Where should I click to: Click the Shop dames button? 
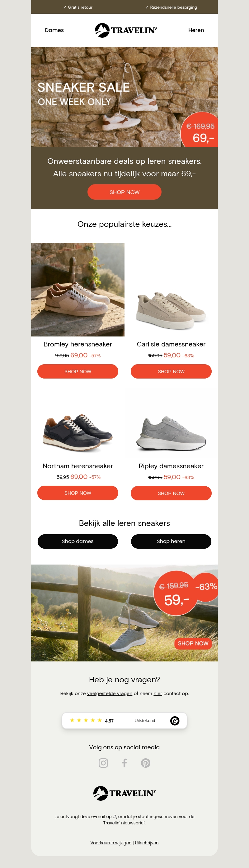point(78,541)
